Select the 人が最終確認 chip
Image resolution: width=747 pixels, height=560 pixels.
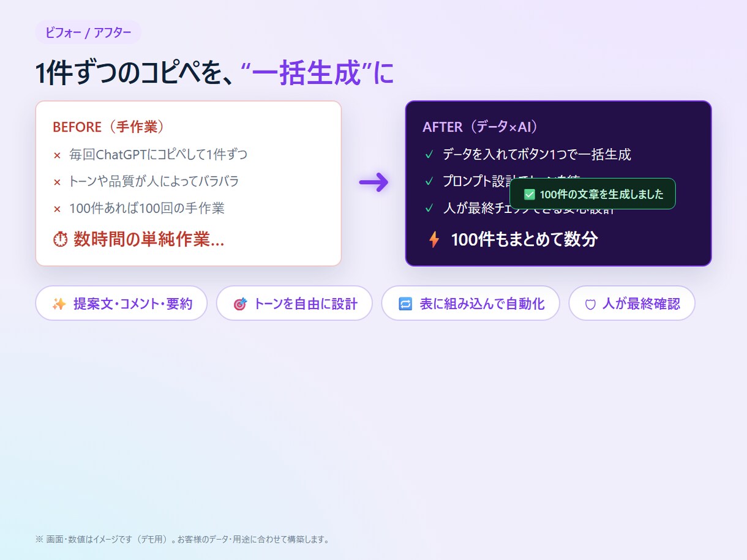632,303
